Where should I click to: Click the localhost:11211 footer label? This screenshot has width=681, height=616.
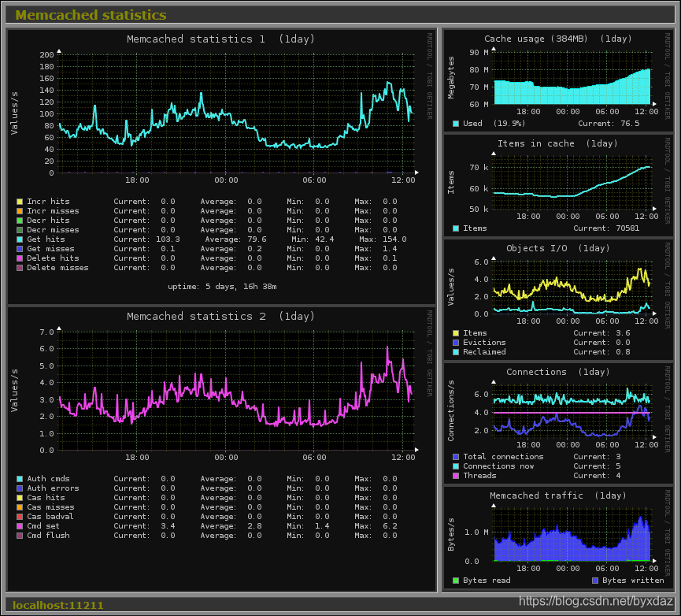57,605
